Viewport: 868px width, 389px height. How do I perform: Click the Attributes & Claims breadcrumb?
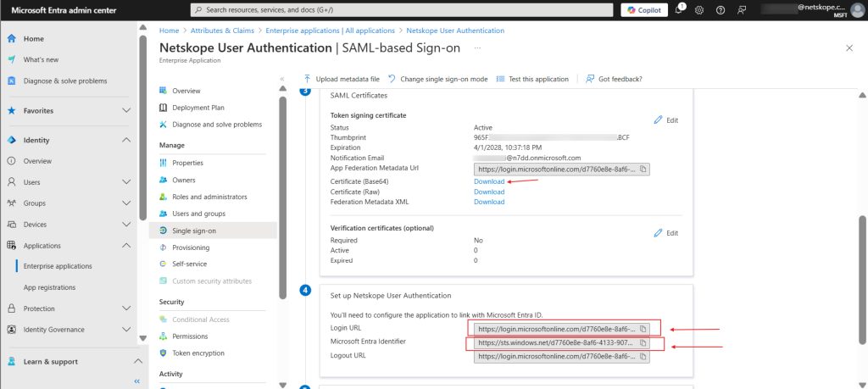click(x=222, y=31)
